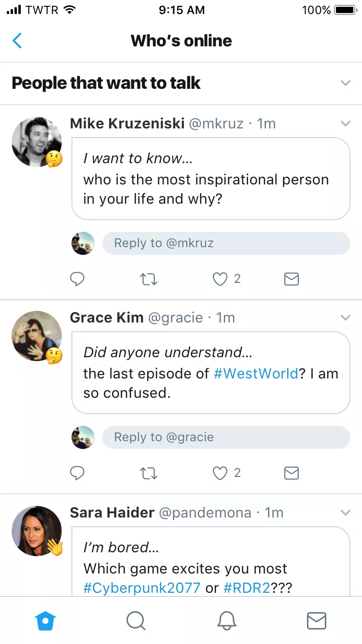Share Mike Kruzeniski's tweet via message icon
This screenshot has width=362, height=644.
point(292,279)
